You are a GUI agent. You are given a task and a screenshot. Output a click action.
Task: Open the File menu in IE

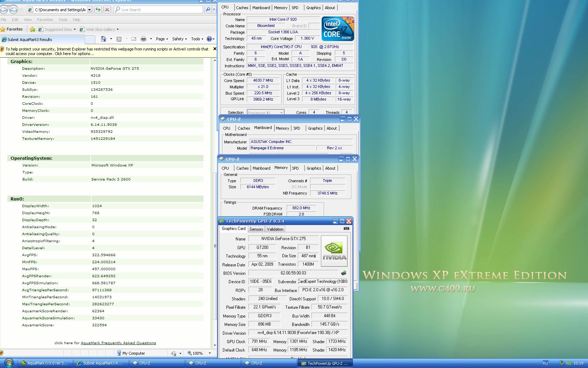tap(4, 20)
